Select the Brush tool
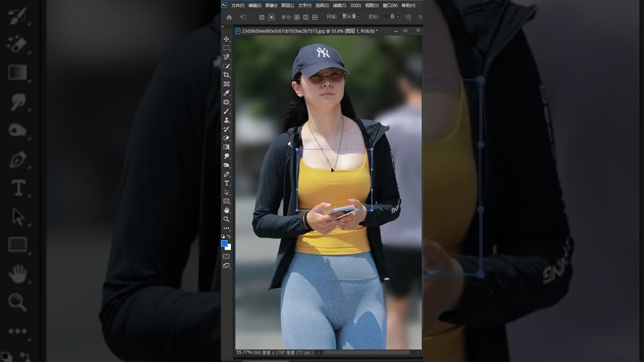This screenshot has height=362, width=644. [x=226, y=111]
